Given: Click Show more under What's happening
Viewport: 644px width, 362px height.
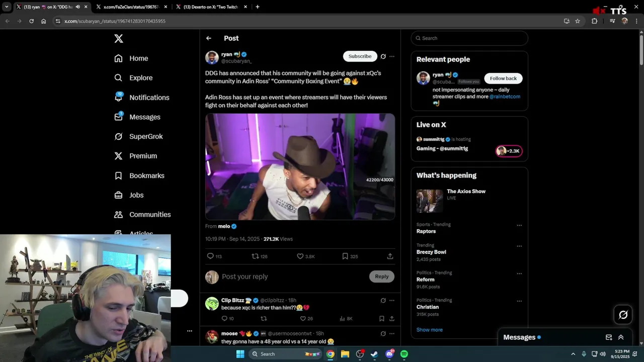Looking at the screenshot, I should (x=430, y=330).
